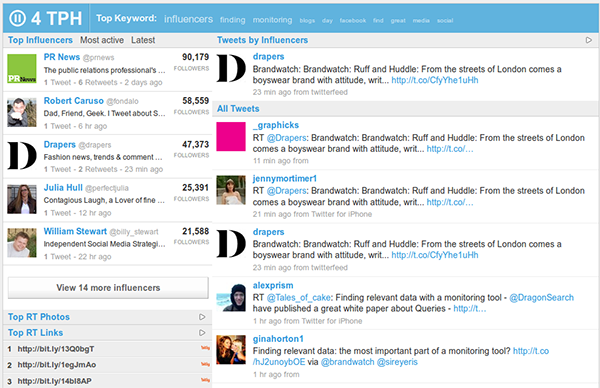
Task: Open Robert Caruso's profile photo
Action: click(22, 112)
